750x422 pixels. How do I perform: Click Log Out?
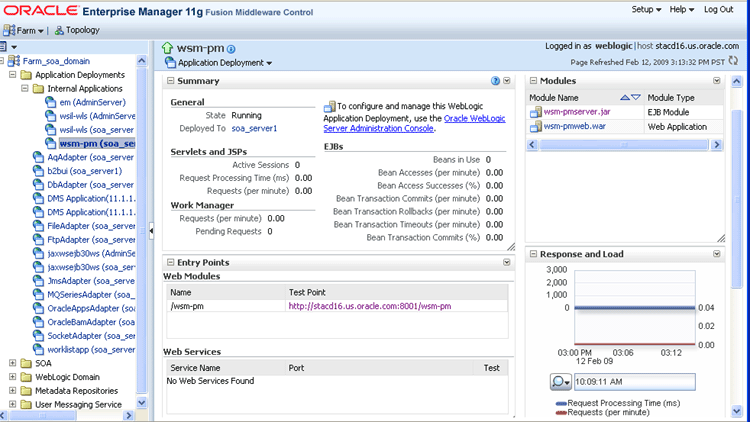click(x=718, y=10)
